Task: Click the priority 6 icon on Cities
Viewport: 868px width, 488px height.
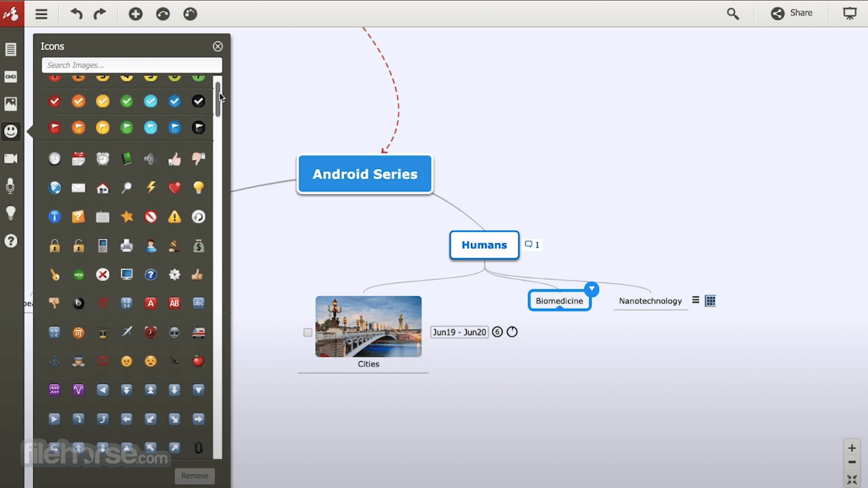Action: [x=497, y=332]
